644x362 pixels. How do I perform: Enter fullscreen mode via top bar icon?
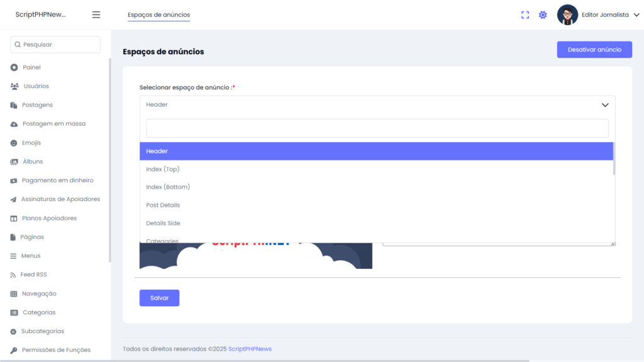tap(525, 14)
